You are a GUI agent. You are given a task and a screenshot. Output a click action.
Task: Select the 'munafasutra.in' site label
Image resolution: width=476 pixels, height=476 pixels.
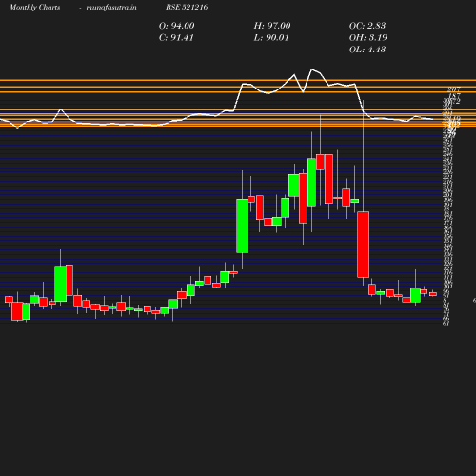(111, 7)
